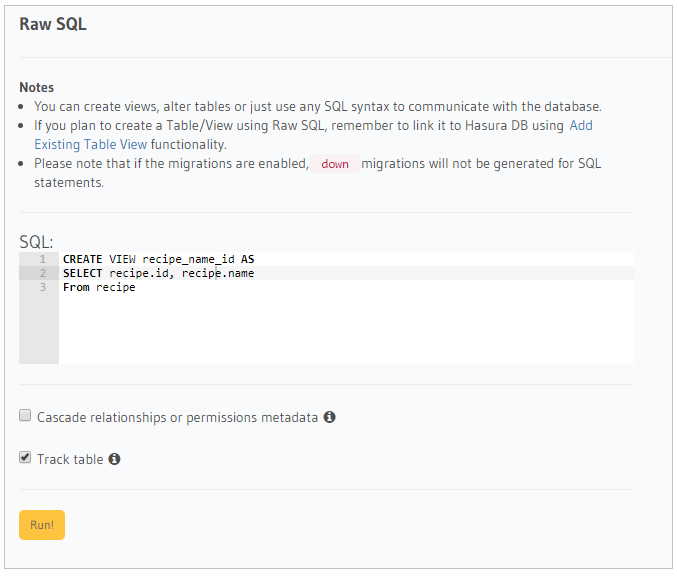This screenshot has width=677, height=582.
Task: Click the empty area of the SQL editor
Action: pos(346,329)
